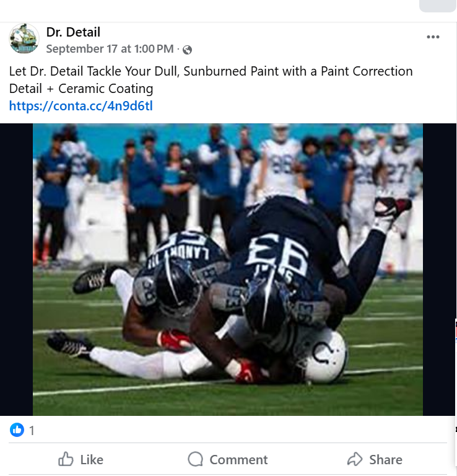The height and width of the screenshot is (476, 457).
Task: Open the September 17 at 1:00 PM timestamp
Action: coord(110,49)
